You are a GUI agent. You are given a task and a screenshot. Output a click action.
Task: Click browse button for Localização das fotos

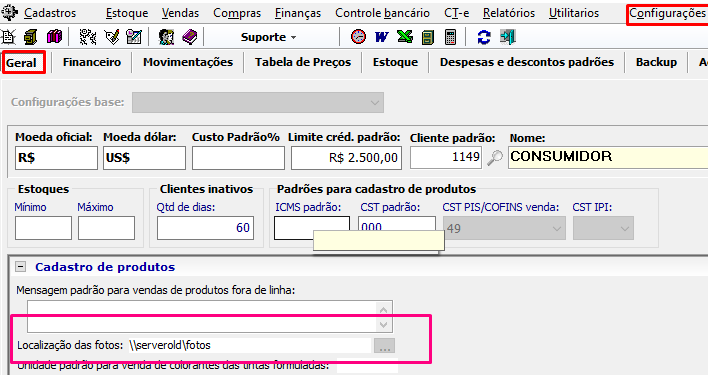tap(384, 346)
